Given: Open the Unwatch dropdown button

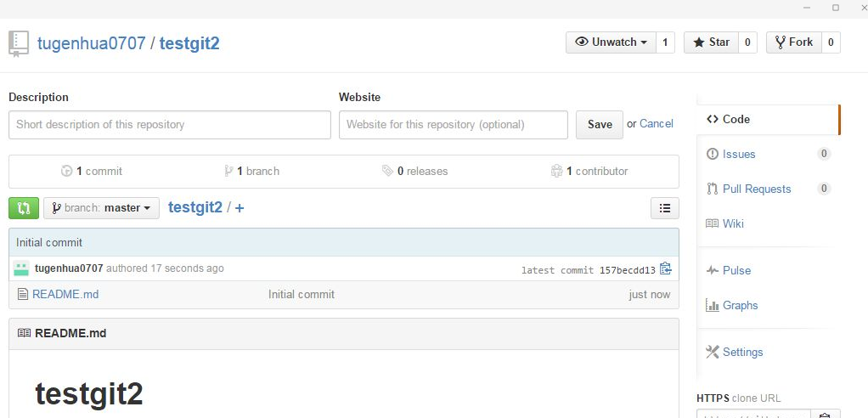Looking at the screenshot, I should (x=611, y=42).
